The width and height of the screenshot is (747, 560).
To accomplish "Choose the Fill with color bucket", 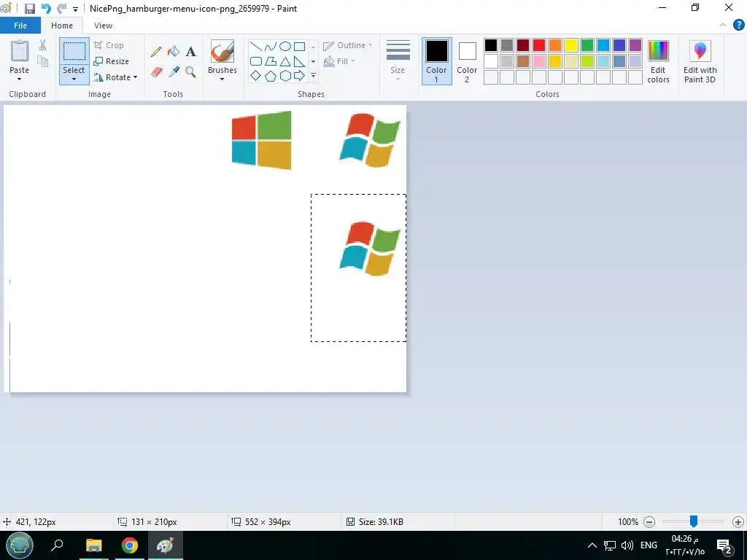I will point(174,52).
